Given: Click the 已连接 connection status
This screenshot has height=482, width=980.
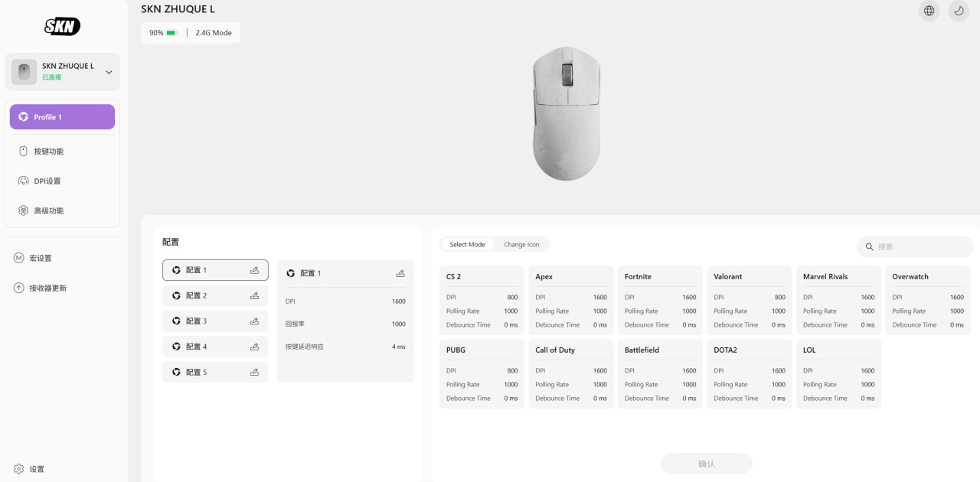Looking at the screenshot, I should click(51, 77).
